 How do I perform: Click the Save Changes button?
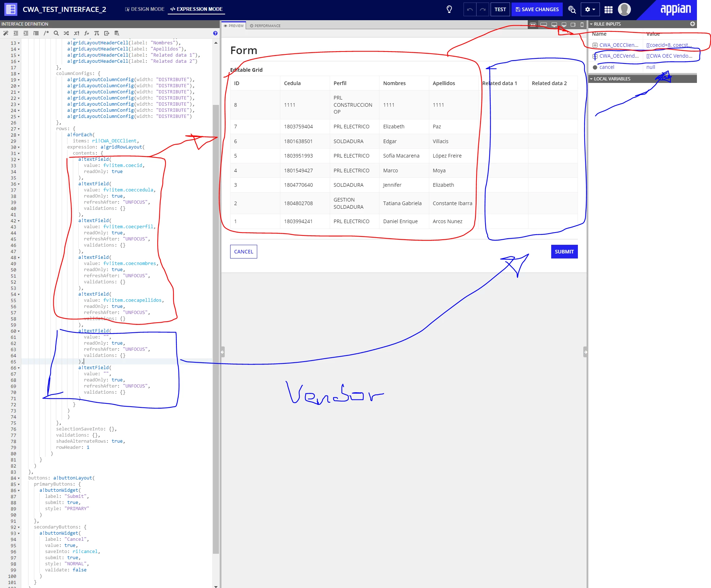pyautogui.click(x=537, y=9)
